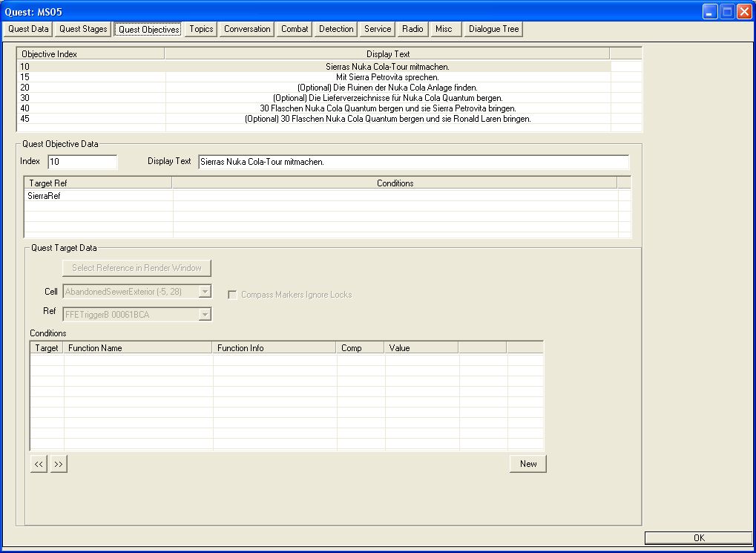Click the Function Name column header

pos(139,348)
